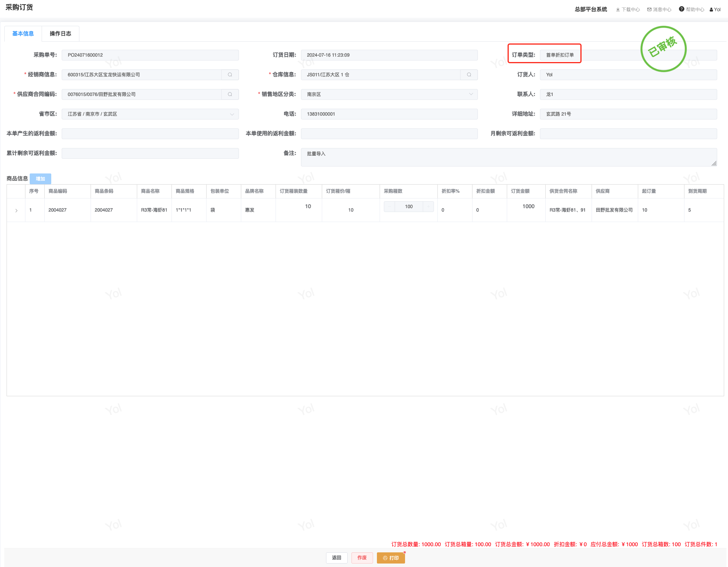Click the 电话 input field
Viewport: 728px width, 567px height.
(x=389, y=114)
